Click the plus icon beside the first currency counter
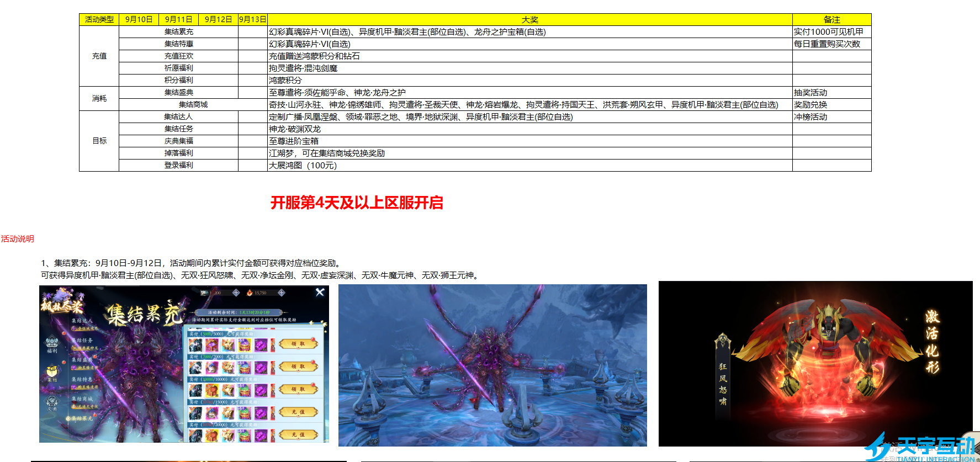 coord(236,293)
